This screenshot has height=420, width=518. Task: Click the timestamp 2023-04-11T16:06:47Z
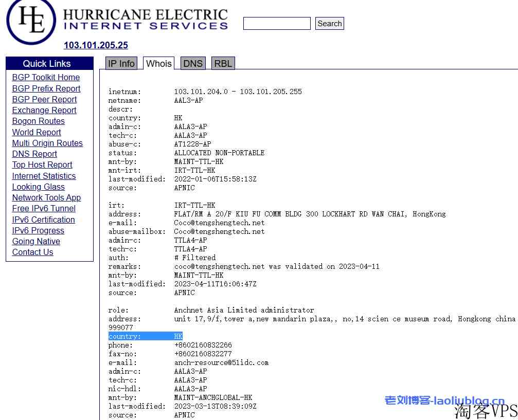coord(215,284)
